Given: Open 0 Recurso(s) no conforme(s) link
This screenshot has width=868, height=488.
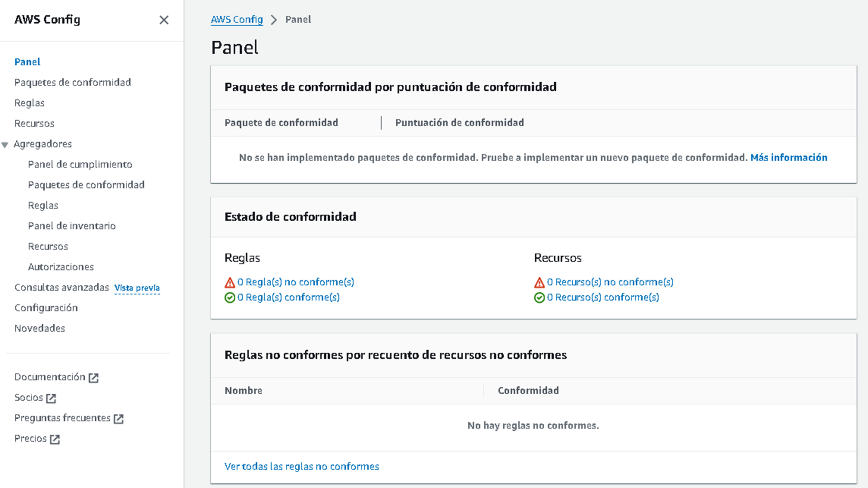Looking at the screenshot, I should (610, 282).
